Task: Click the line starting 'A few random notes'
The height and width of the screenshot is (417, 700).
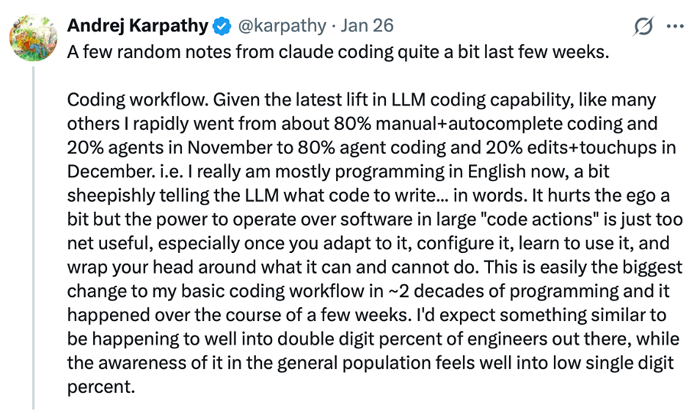Action: point(337,52)
